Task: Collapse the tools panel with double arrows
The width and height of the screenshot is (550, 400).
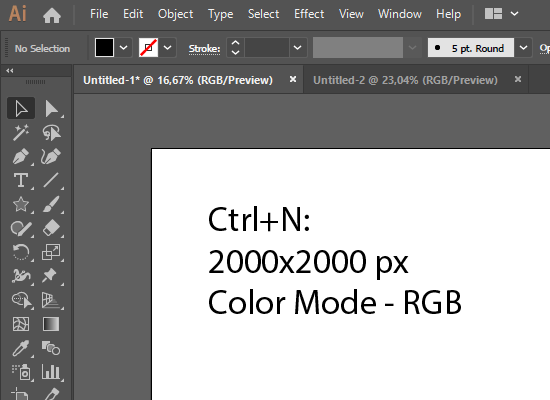Action: pos(10,71)
